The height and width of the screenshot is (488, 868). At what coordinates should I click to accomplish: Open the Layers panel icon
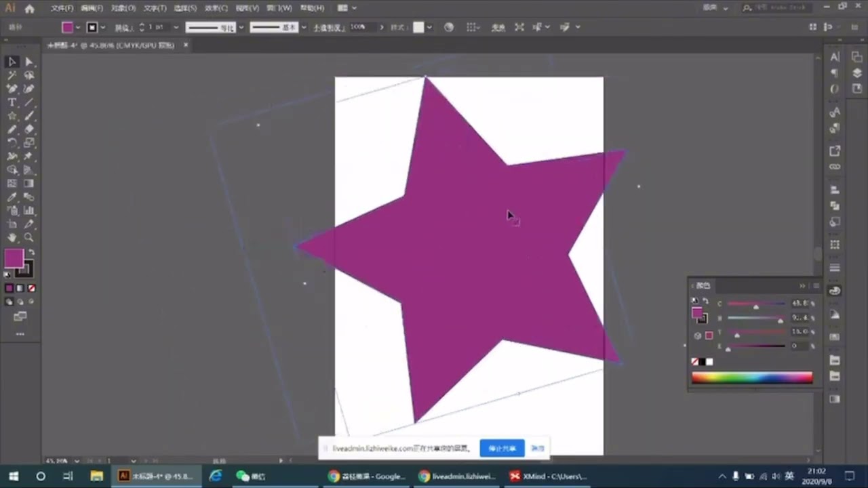click(857, 73)
